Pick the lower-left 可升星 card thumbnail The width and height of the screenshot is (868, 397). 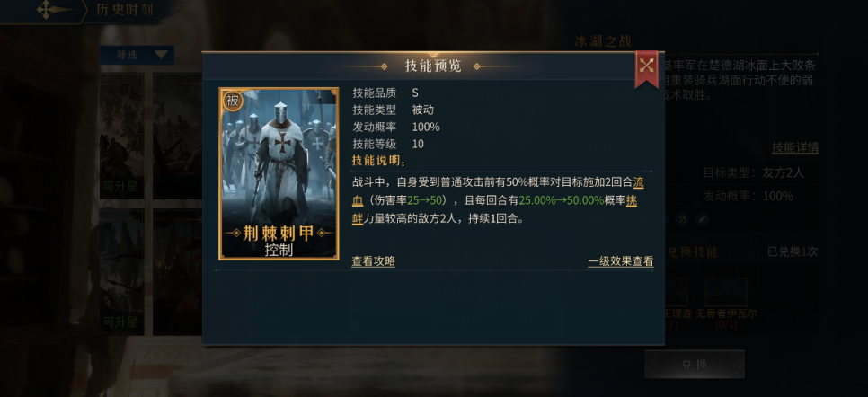pos(122,272)
